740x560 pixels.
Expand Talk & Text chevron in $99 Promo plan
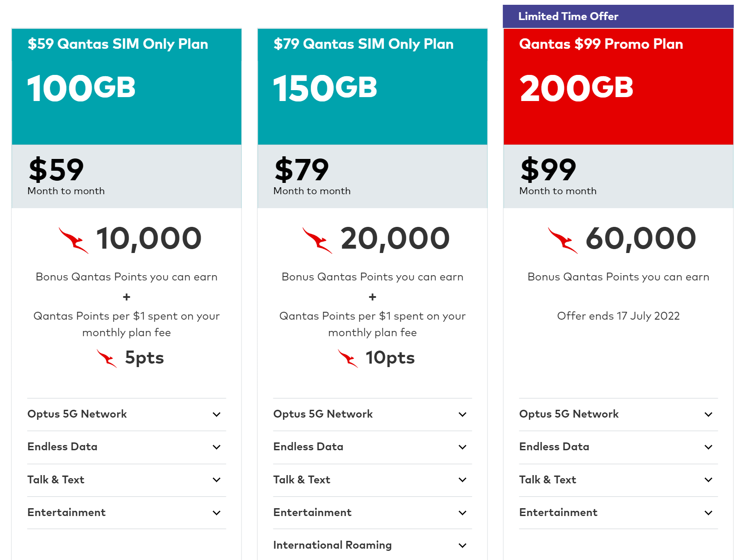708,480
